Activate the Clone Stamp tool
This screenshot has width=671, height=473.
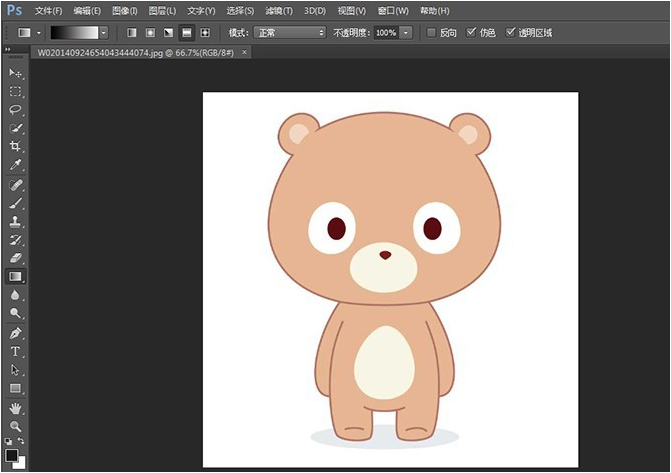tap(15, 222)
